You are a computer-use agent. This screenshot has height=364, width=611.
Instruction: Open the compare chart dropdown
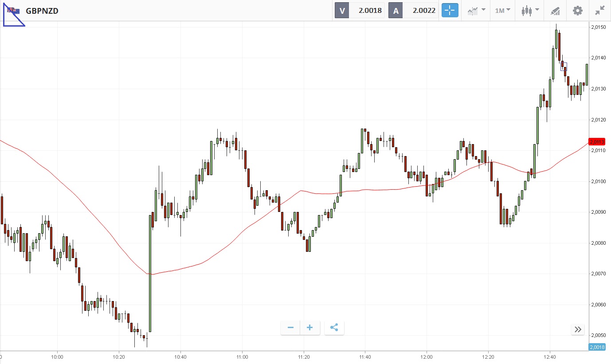(476, 10)
